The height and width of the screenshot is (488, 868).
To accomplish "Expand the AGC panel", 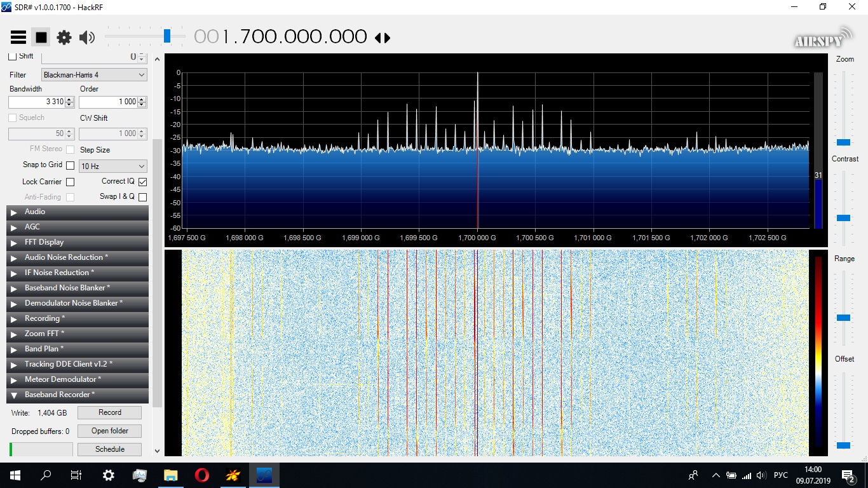I will 78,227.
